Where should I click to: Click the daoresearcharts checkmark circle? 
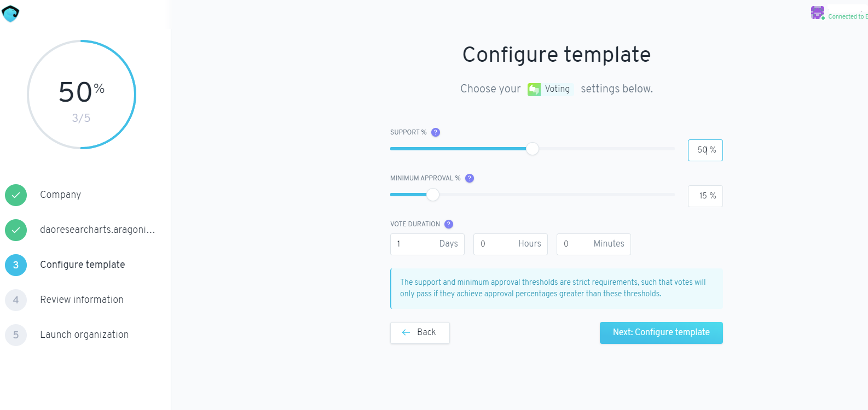[x=16, y=230]
